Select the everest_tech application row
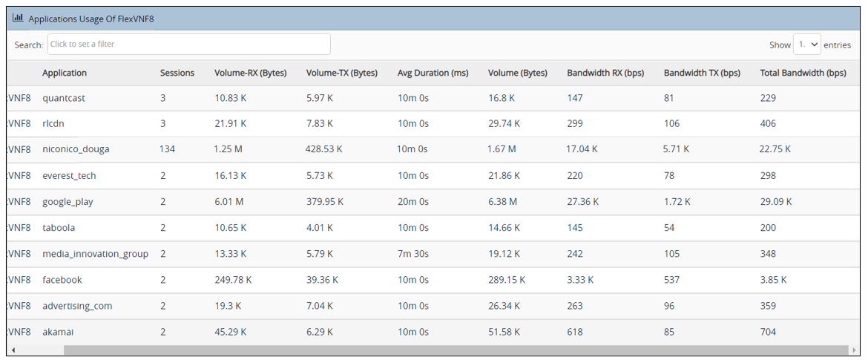The height and width of the screenshot is (363, 868). (x=434, y=176)
